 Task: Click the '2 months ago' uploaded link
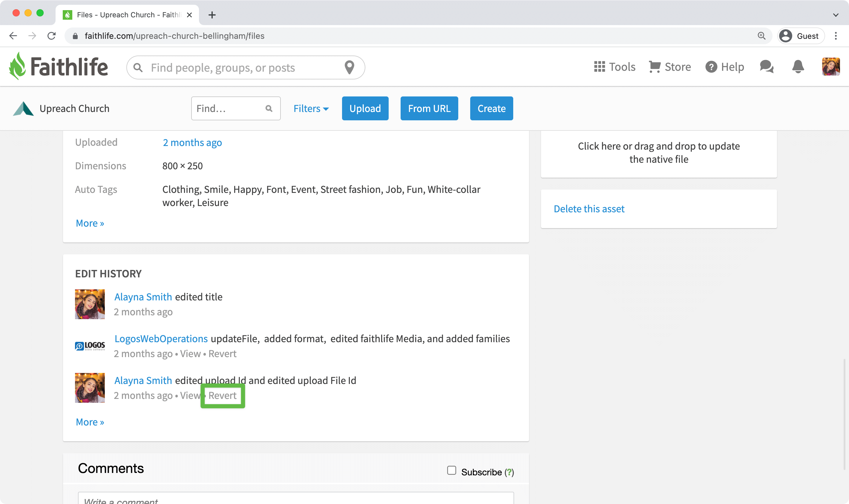192,142
